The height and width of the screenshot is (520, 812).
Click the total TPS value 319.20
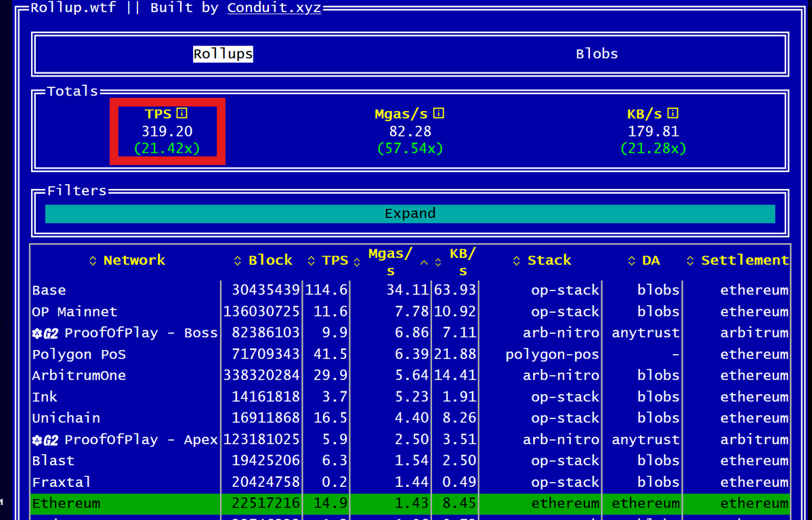[x=167, y=131]
